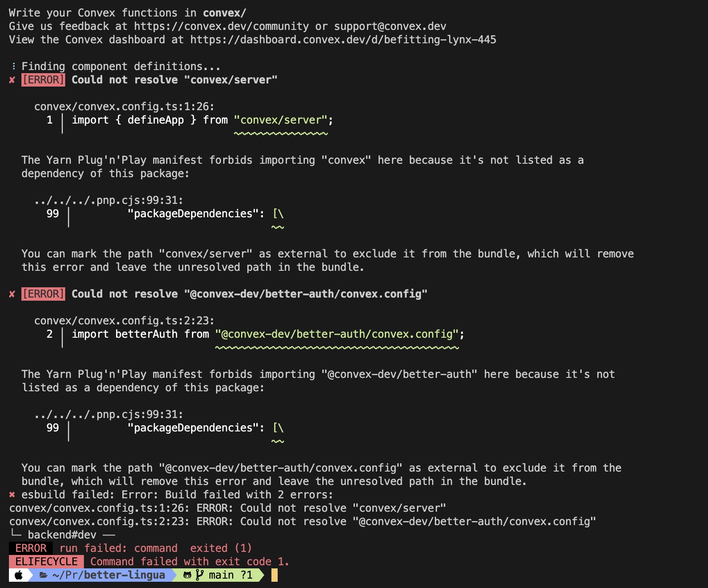Click the folder icon in prompt path
The width and height of the screenshot is (708, 588).
point(43,575)
